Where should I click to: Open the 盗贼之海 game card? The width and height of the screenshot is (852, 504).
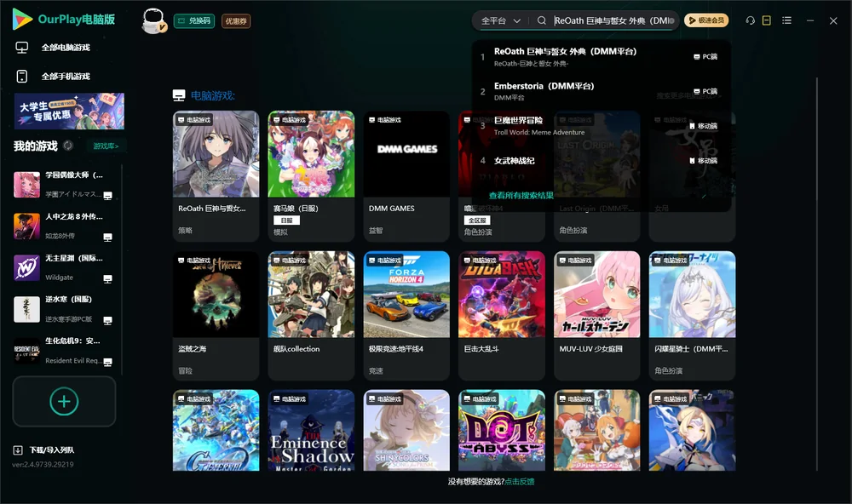point(216,316)
